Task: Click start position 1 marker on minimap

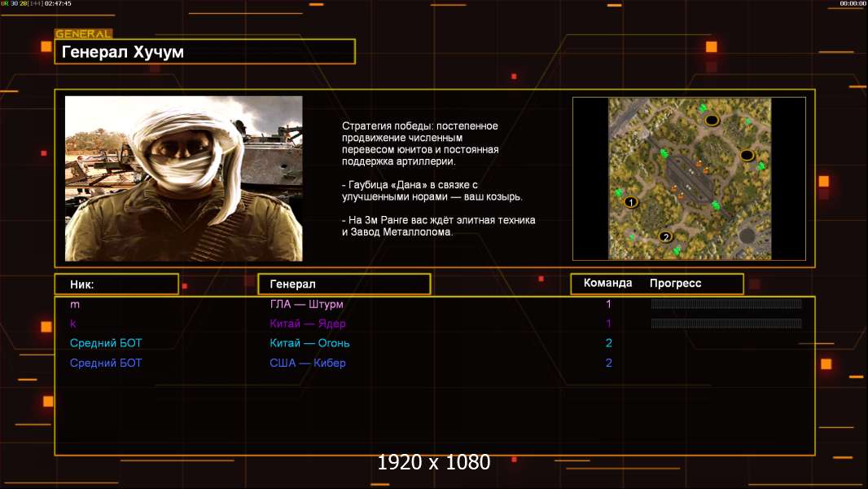Action: [631, 202]
